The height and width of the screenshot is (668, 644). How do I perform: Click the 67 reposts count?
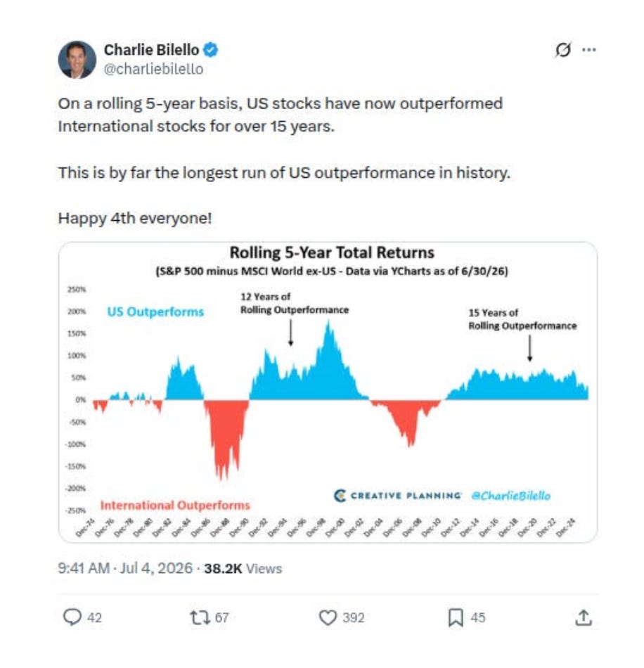(221, 618)
